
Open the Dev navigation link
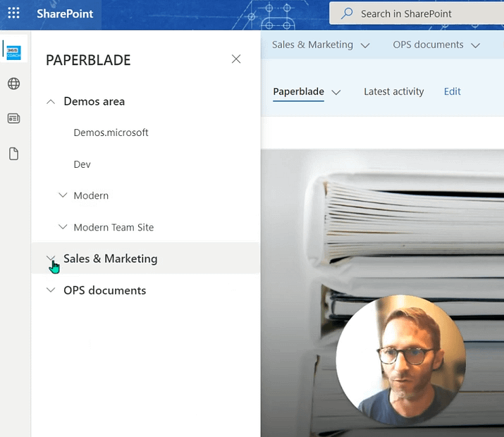pos(82,164)
